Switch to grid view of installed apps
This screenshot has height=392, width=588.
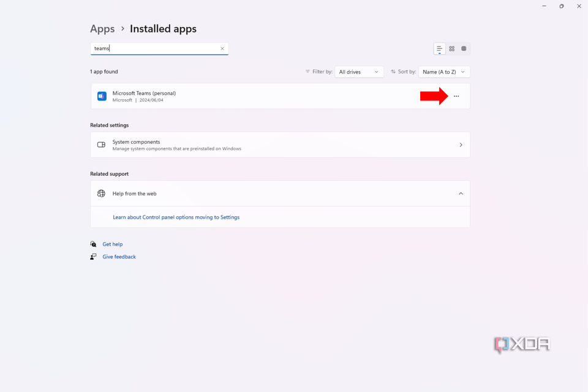[451, 48]
